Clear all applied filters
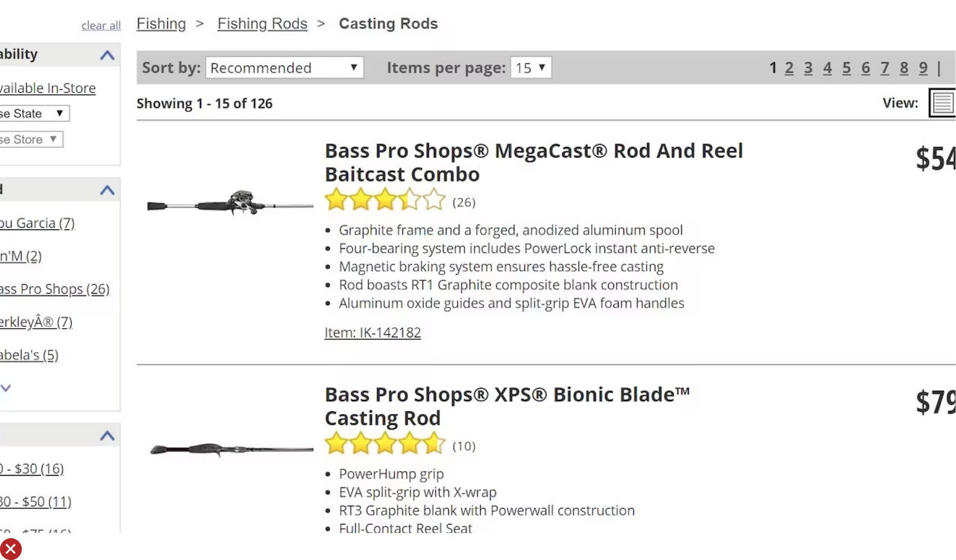Image resolution: width=956 pixels, height=560 pixels. click(101, 25)
